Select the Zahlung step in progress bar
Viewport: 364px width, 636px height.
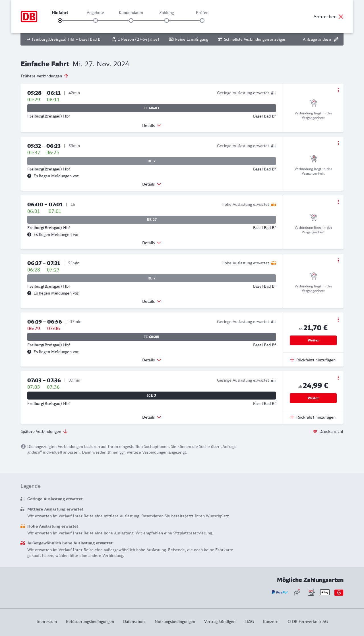click(167, 20)
